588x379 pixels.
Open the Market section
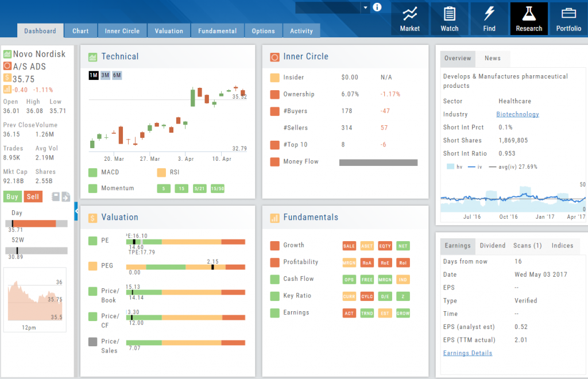click(x=409, y=19)
